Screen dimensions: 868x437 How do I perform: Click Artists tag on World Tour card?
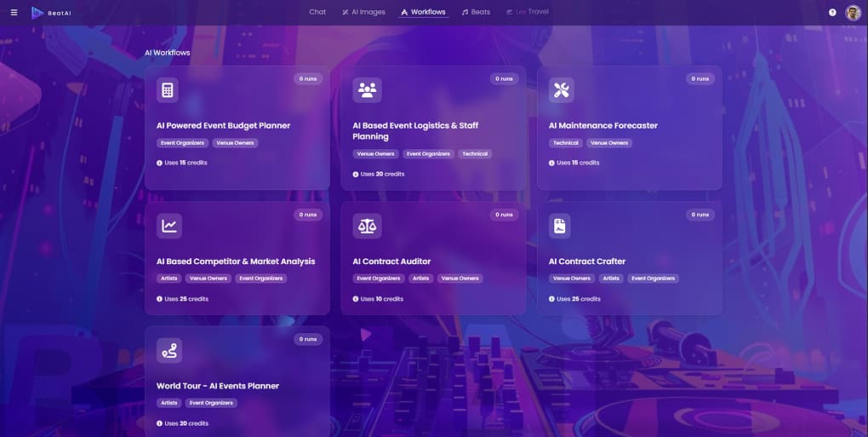(169, 403)
